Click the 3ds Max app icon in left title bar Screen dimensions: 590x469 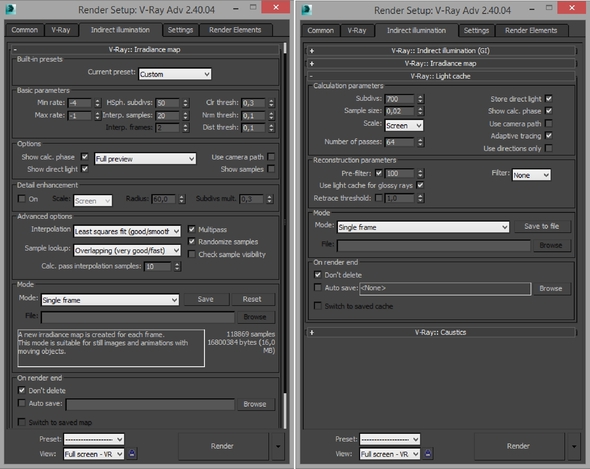tap(11, 9)
